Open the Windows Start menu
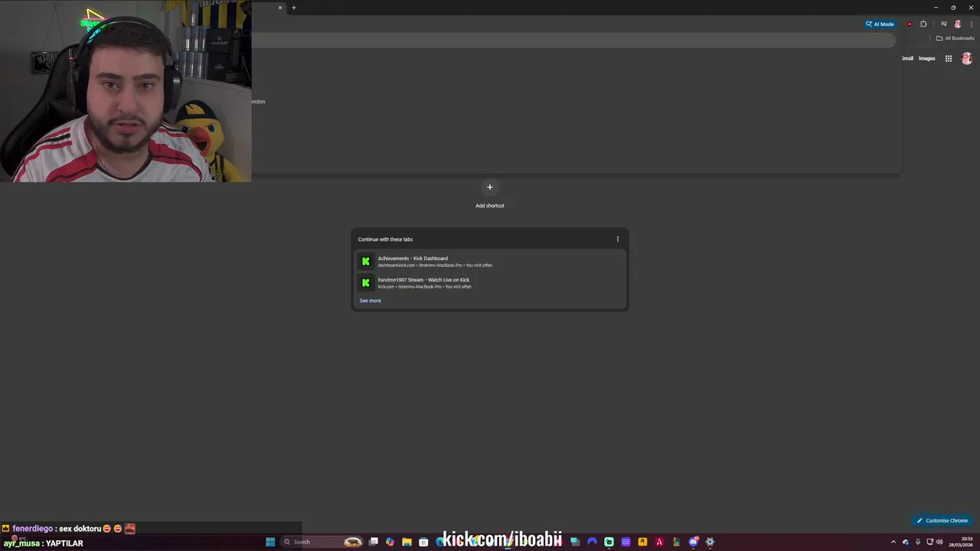This screenshot has height=551, width=980. 270,542
